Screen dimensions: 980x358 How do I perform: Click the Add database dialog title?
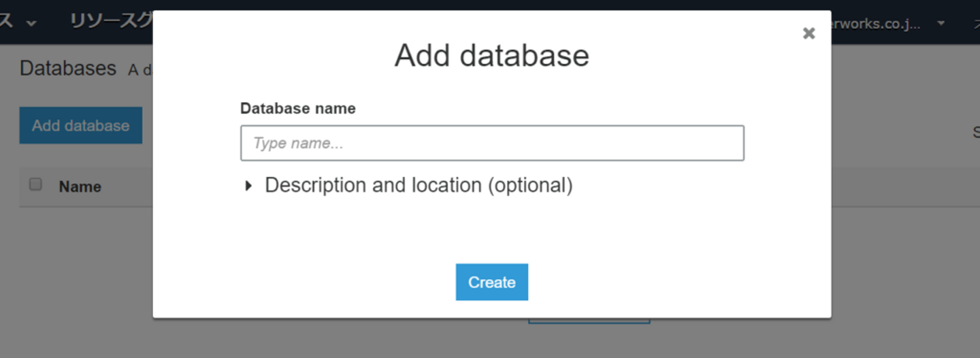pyautogui.click(x=491, y=55)
